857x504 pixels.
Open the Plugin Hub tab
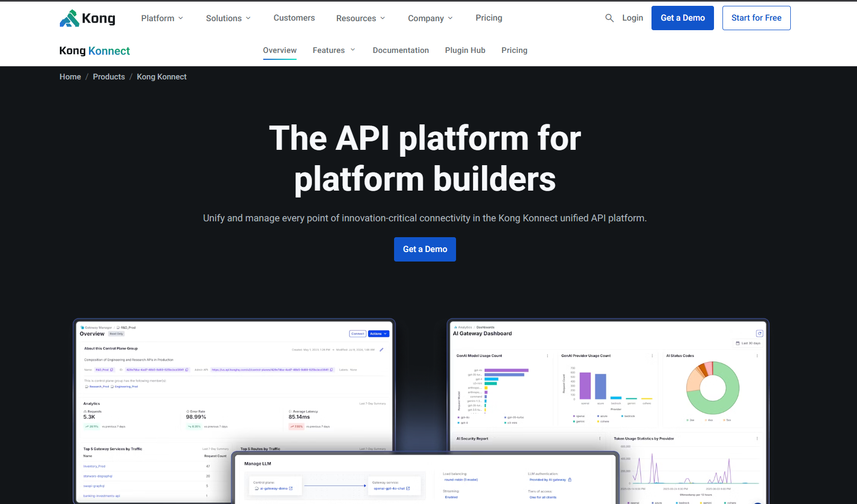point(465,50)
